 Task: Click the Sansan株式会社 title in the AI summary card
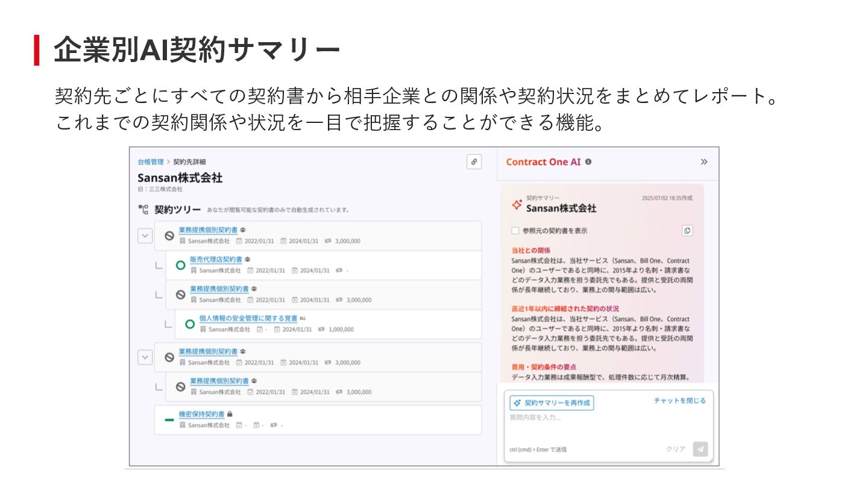pos(561,208)
